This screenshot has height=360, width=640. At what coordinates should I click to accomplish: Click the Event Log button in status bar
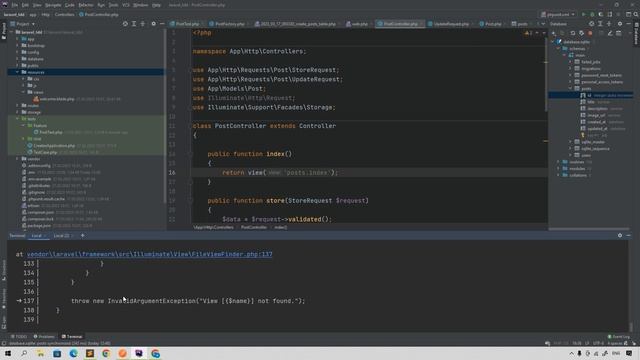(x=619, y=336)
